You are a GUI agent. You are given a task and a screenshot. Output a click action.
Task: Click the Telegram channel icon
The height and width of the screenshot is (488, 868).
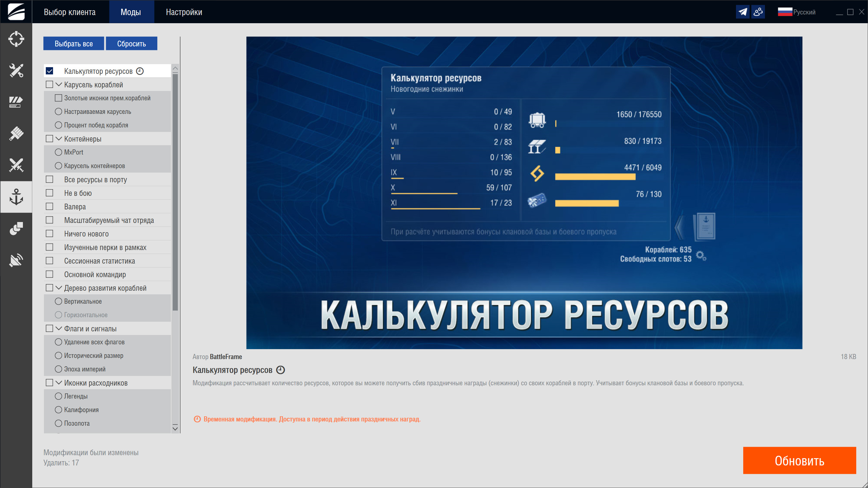click(x=742, y=12)
